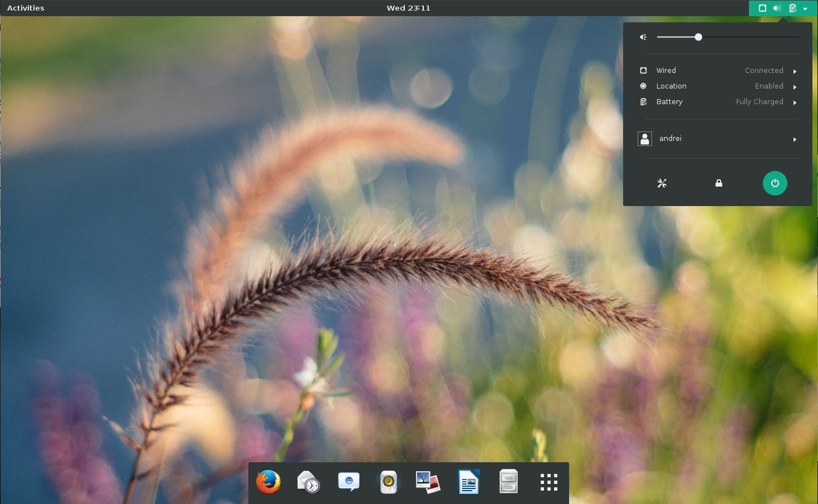The width and height of the screenshot is (818, 504).
Task: Open the Shotwell photo manager in dock
Action: (428, 482)
